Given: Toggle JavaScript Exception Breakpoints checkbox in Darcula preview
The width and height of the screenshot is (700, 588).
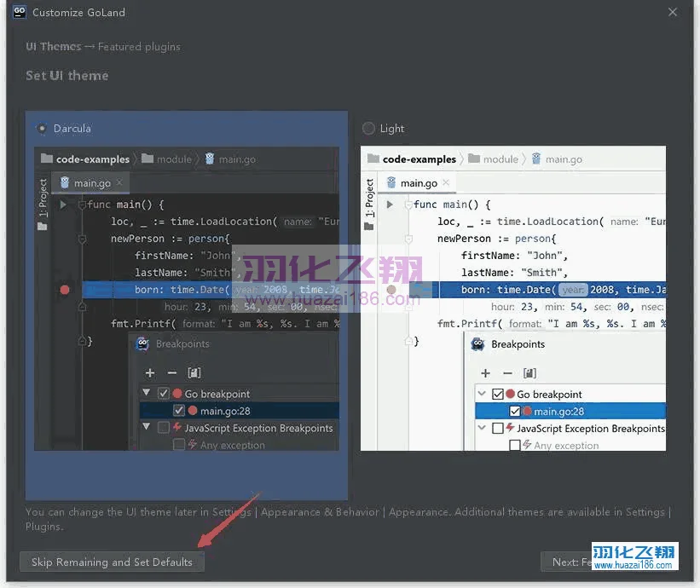Looking at the screenshot, I should (x=164, y=428).
